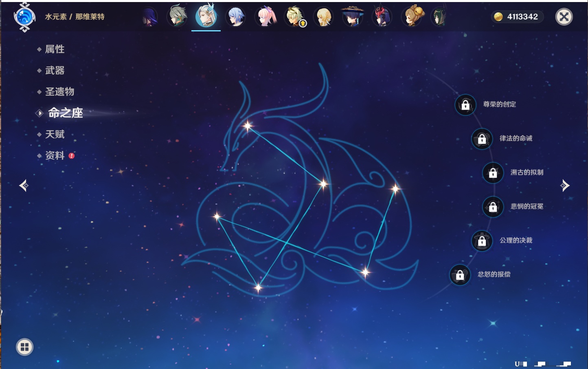
Task: Select the character portrait with wide hat
Action: coord(352,17)
